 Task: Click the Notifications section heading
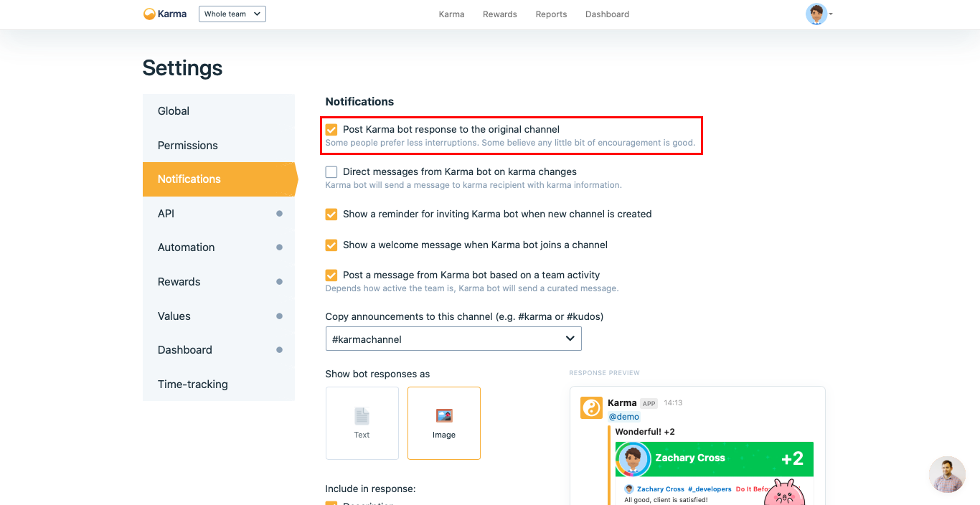click(x=359, y=102)
